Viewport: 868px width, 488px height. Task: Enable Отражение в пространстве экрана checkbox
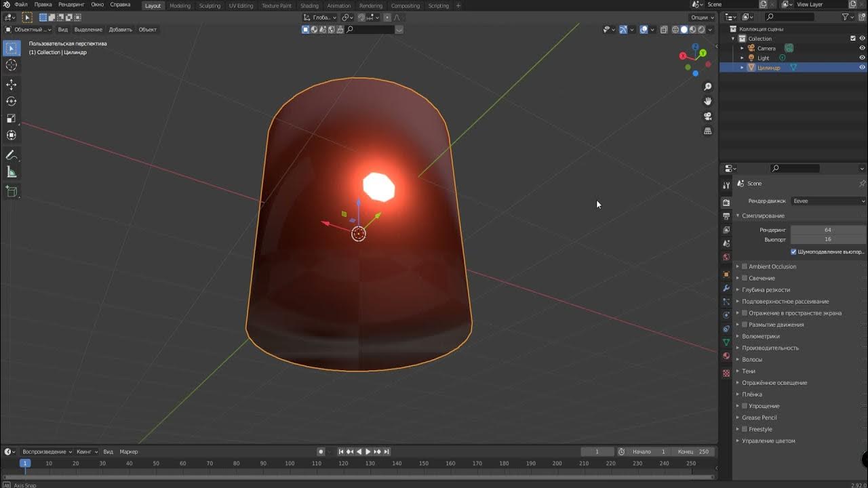click(x=745, y=313)
